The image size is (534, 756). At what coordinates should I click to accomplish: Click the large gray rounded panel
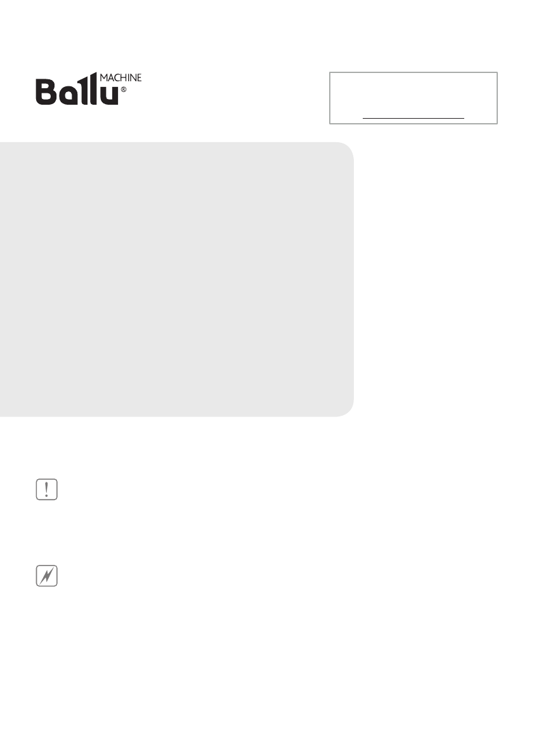click(x=177, y=279)
